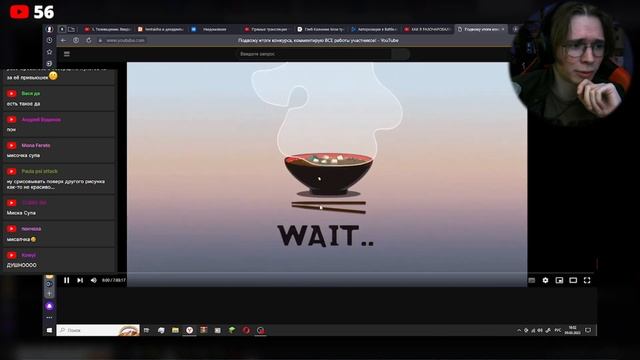Click the site lock security icon

[x=100, y=40]
